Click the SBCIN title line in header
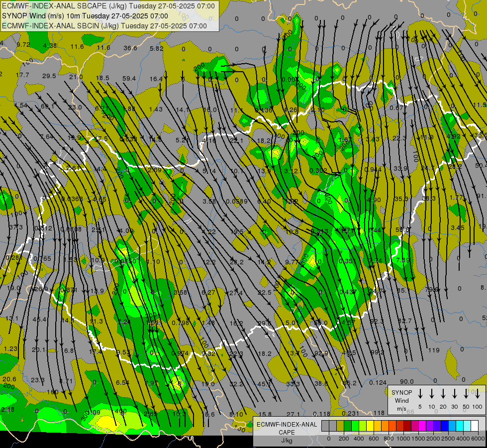The width and height of the screenshot is (487, 448). 104,26
